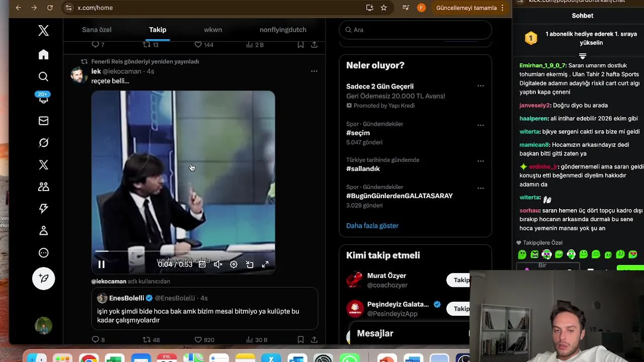This screenshot has width=644, height=362.
Task: Bookmark the top post with 144 likes
Action: (300, 45)
